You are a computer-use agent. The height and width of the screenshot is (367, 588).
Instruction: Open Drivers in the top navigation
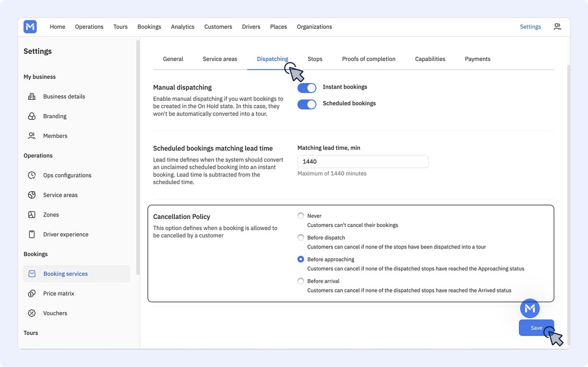251,27
